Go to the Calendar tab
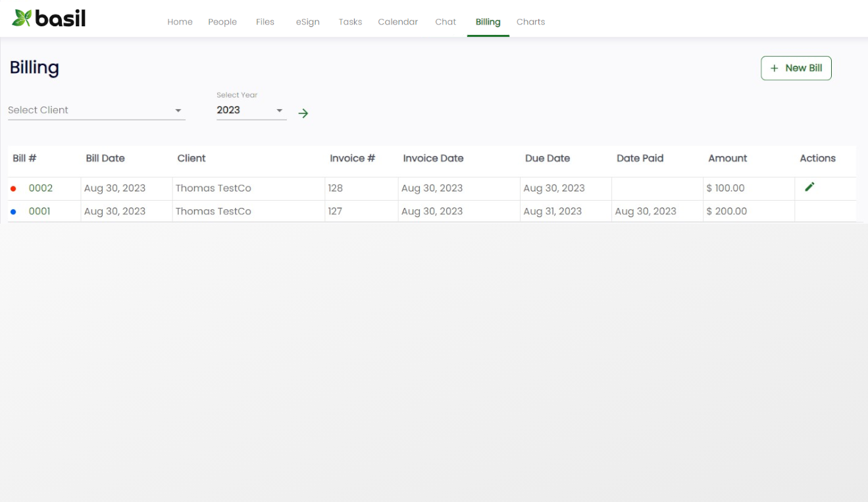The width and height of the screenshot is (868, 502). 397,22
